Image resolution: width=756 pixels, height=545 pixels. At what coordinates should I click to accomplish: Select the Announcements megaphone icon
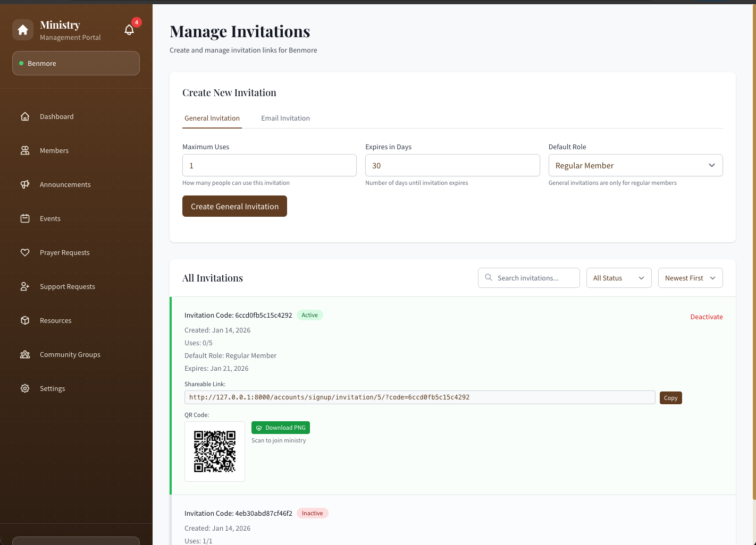tap(25, 184)
